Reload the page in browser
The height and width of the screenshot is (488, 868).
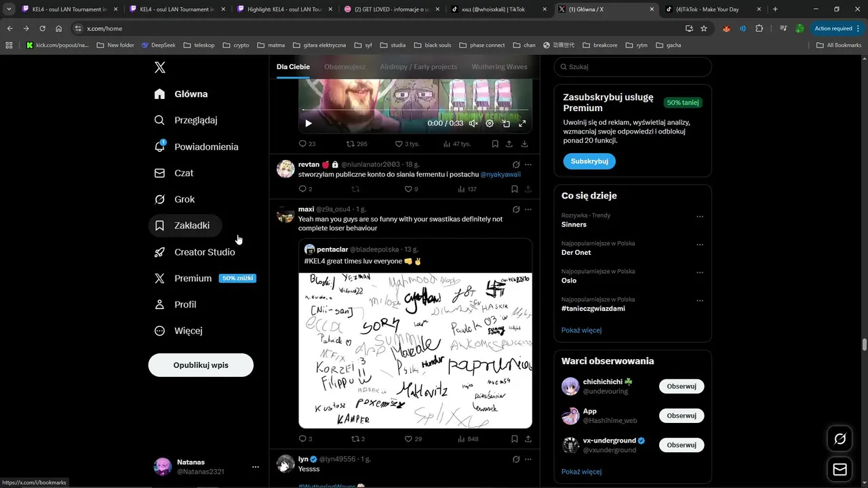coord(42,28)
